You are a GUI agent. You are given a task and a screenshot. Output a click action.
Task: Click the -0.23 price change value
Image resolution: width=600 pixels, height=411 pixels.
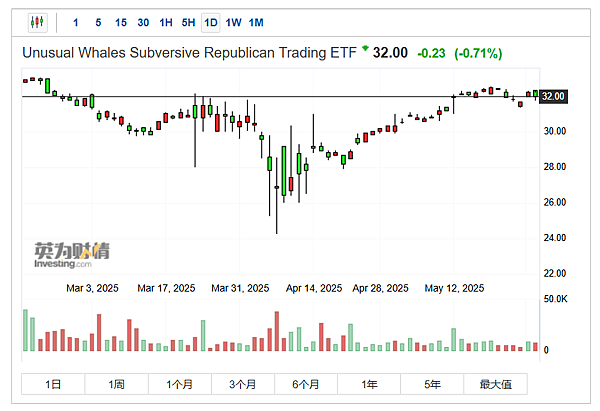pyautogui.click(x=431, y=53)
